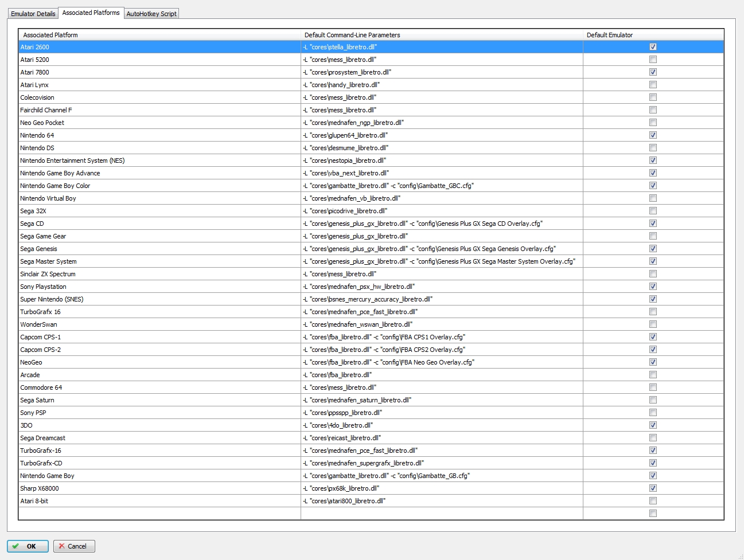Click the atari800_libretro.dll parameters cell
Viewport: 744px width, 560px height.
(442, 501)
